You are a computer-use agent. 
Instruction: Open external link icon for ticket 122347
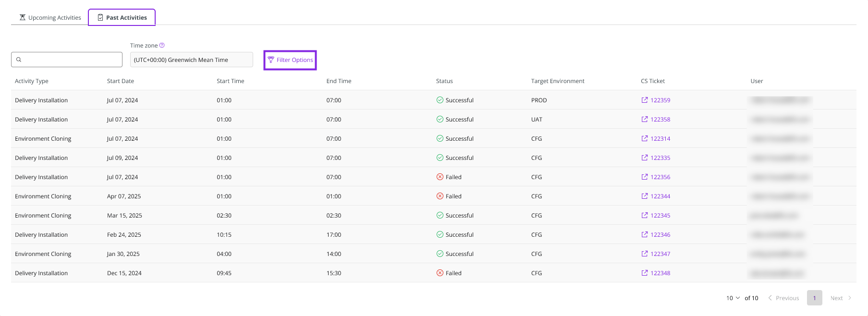645,254
